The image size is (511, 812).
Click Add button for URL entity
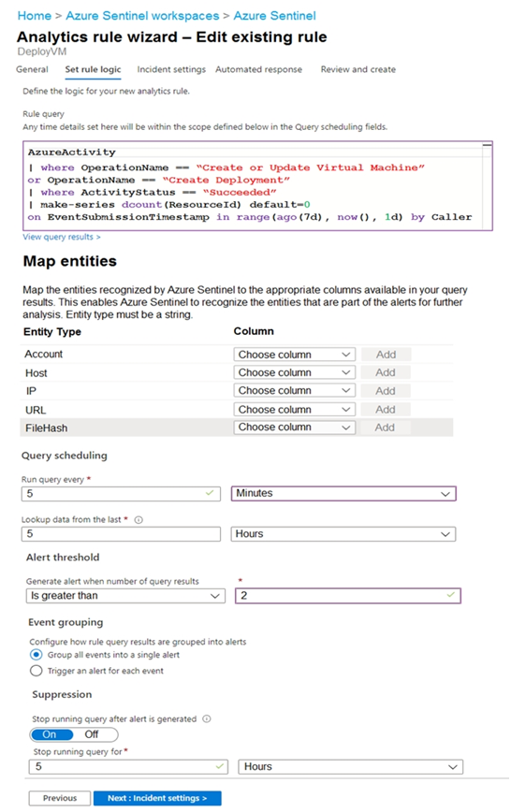coord(387,409)
